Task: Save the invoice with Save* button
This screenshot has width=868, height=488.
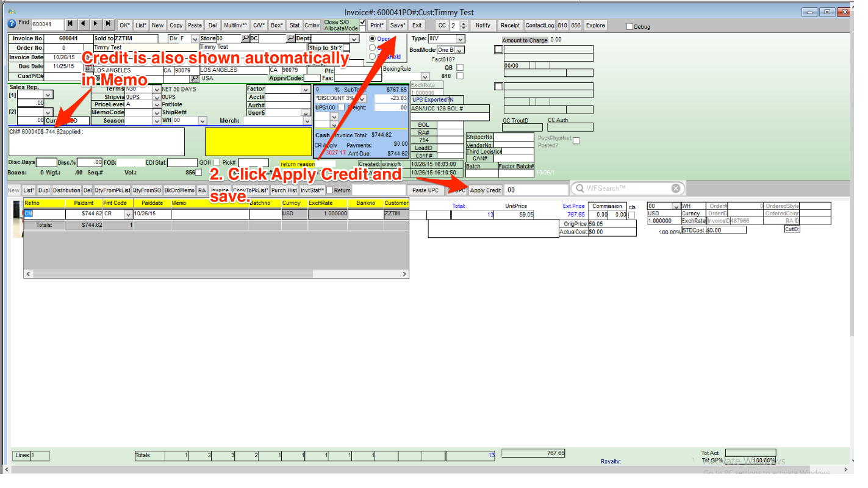Action: pos(397,25)
